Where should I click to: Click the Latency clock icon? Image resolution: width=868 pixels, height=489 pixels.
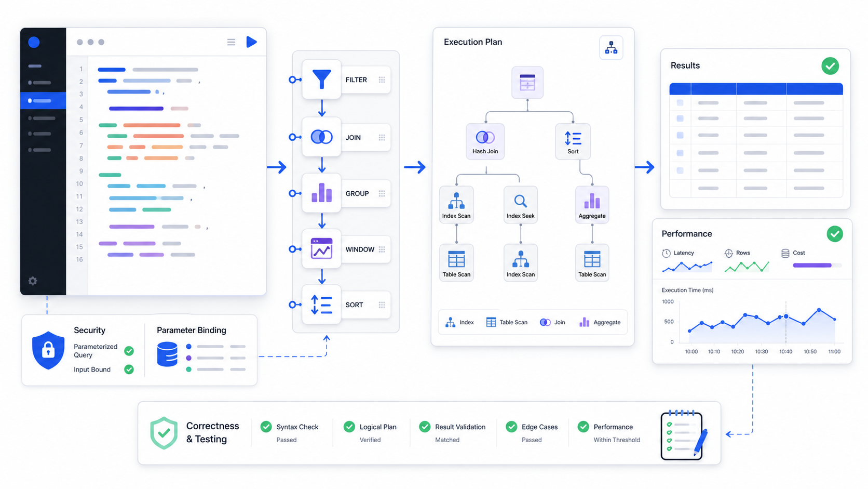point(666,253)
